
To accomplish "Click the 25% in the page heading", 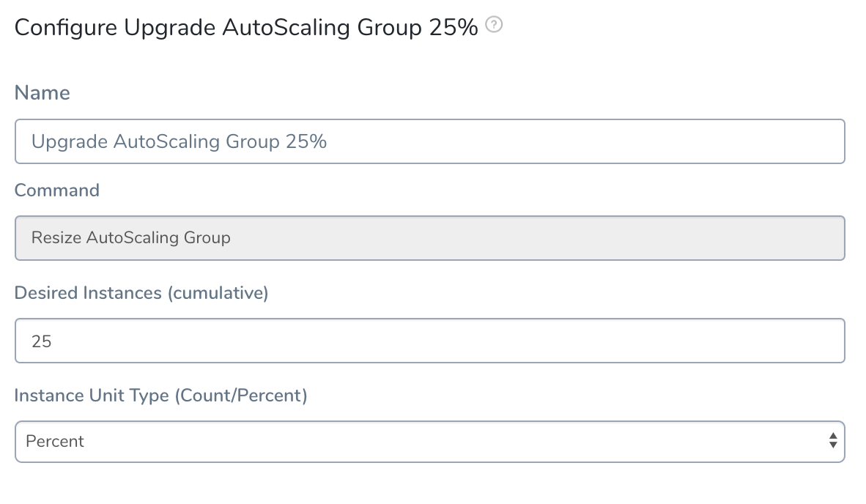I will [454, 28].
